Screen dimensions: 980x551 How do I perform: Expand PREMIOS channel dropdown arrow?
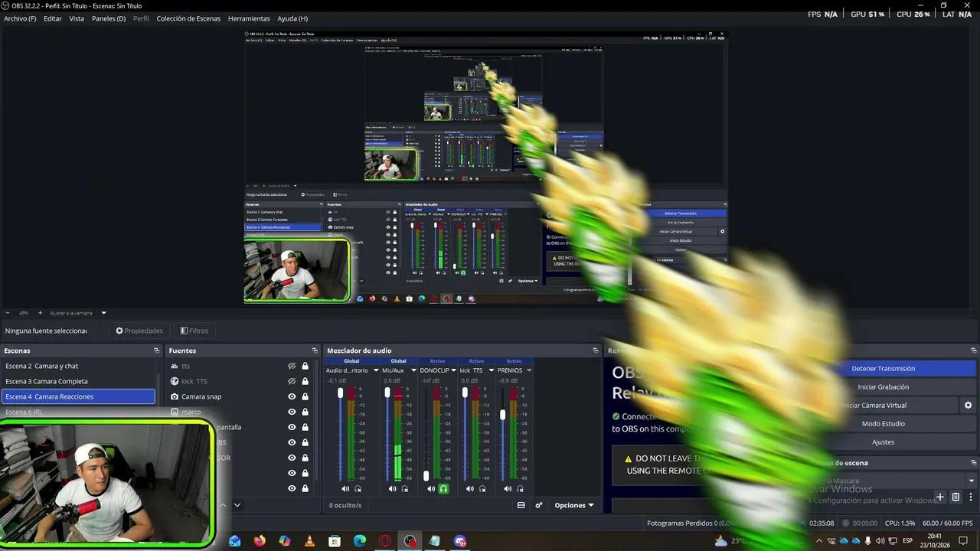point(529,370)
